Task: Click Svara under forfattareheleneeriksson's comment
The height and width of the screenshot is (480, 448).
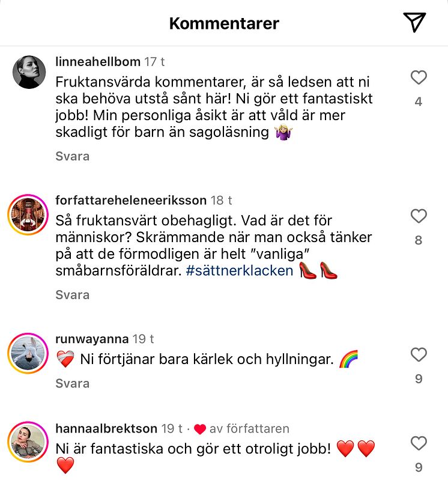Action: (x=72, y=295)
